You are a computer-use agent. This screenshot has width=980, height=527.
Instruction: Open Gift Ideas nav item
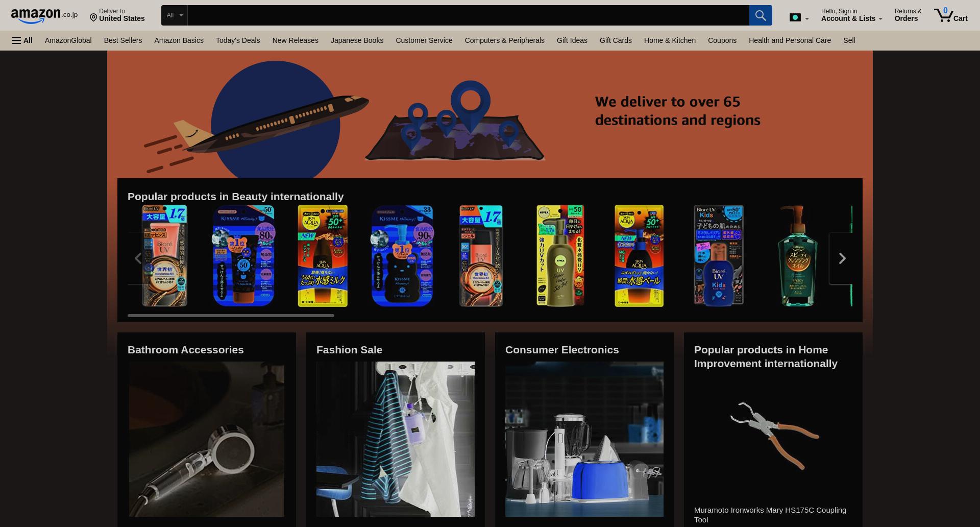(572, 40)
